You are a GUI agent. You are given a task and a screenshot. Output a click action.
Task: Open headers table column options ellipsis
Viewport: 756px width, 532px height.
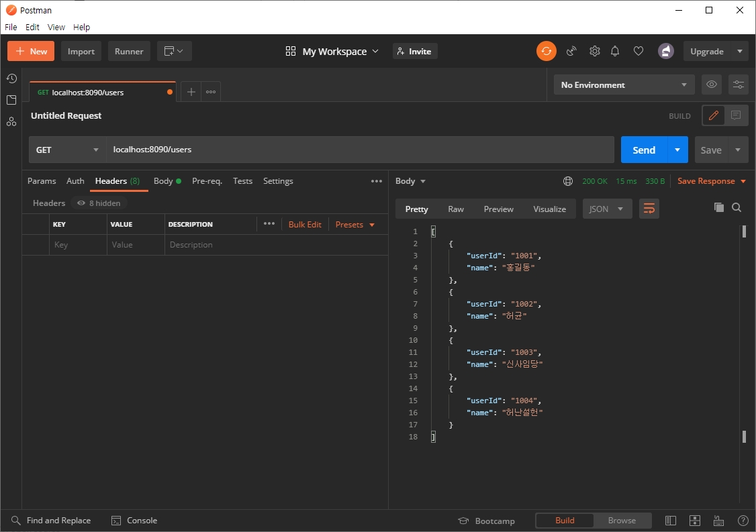coord(269,223)
